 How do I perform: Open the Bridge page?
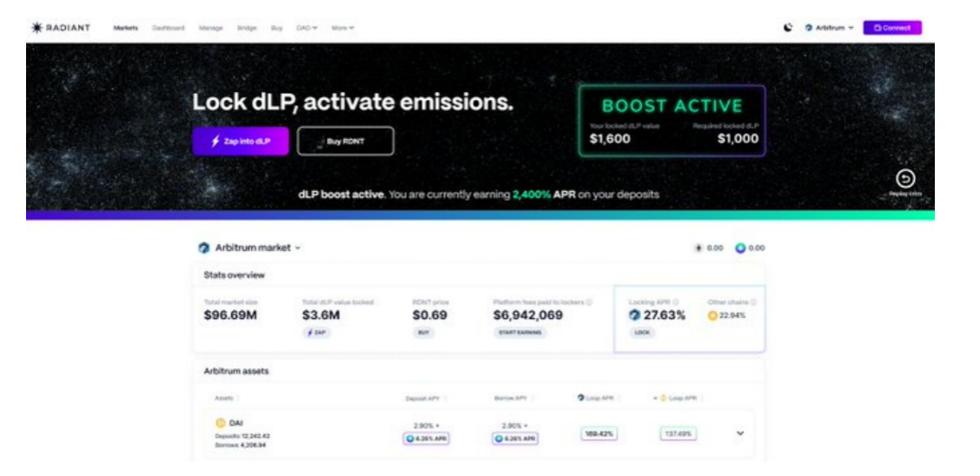[247, 28]
